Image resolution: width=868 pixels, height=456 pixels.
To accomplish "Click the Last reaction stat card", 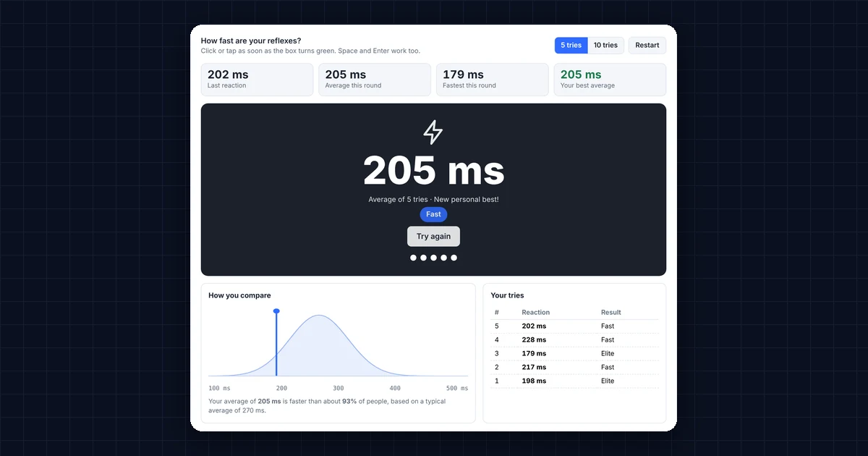I will click(257, 80).
